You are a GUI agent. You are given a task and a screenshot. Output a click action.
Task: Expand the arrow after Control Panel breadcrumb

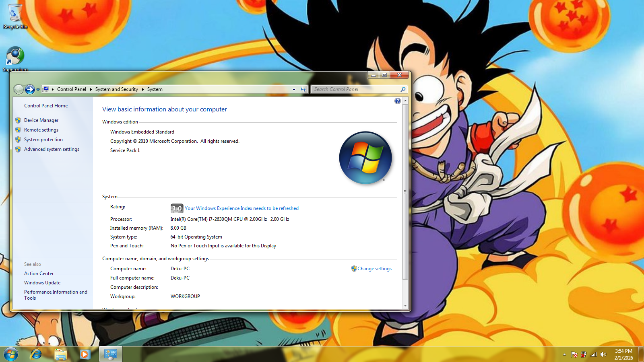point(91,89)
